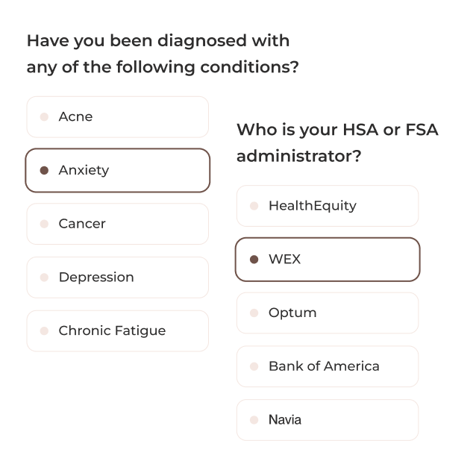Select Optum as HSA administrator
Screen dimensions: 476x467
328,313
